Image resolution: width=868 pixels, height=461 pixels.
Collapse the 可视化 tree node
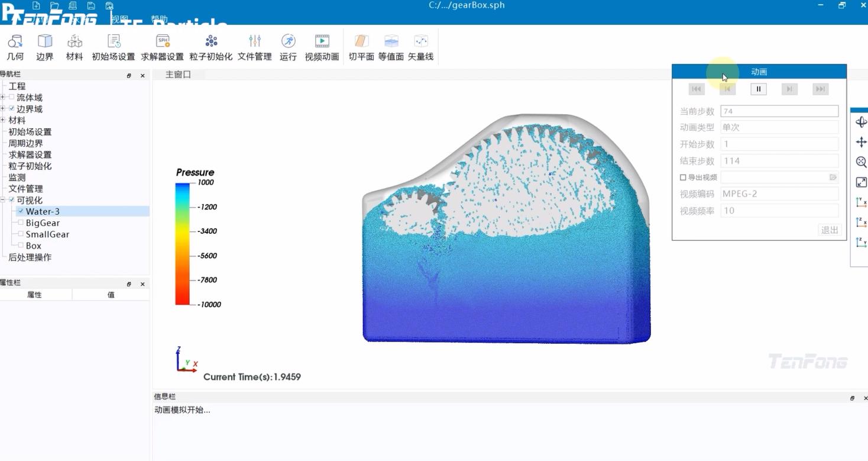click(x=3, y=200)
